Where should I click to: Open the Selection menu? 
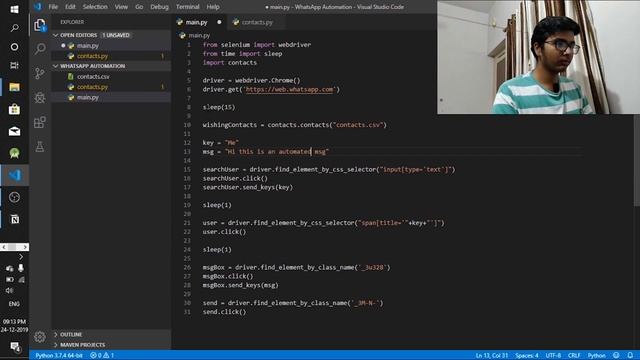pyautogui.click(x=95, y=7)
